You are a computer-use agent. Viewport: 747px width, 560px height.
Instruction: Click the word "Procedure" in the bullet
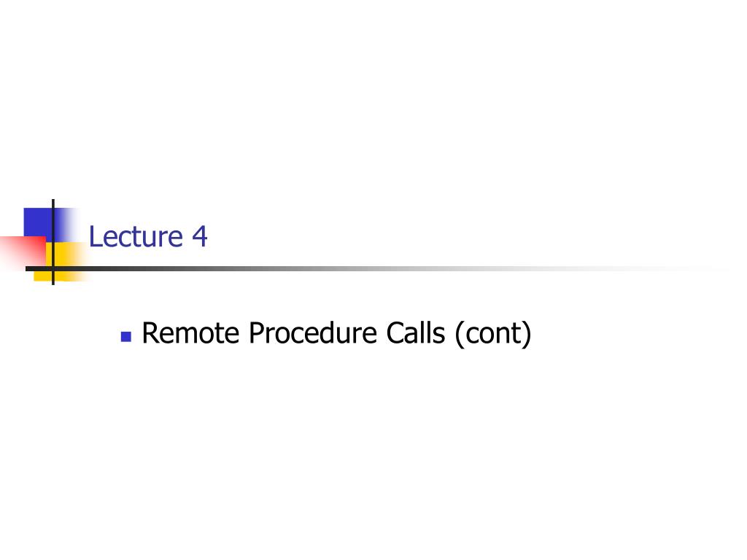[x=313, y=332]
